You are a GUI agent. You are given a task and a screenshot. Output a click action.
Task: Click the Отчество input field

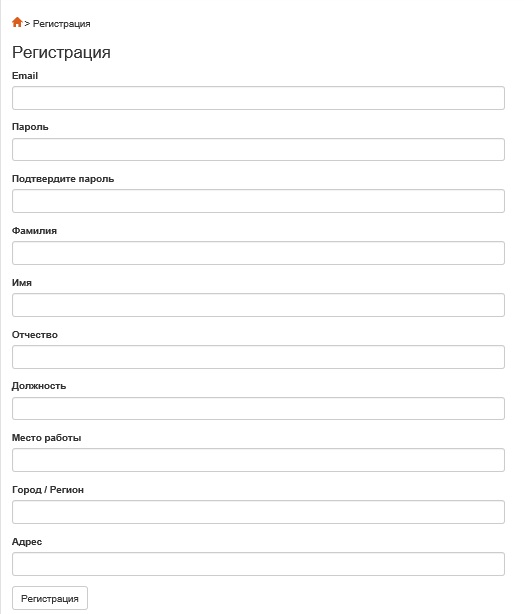point(258,357)
